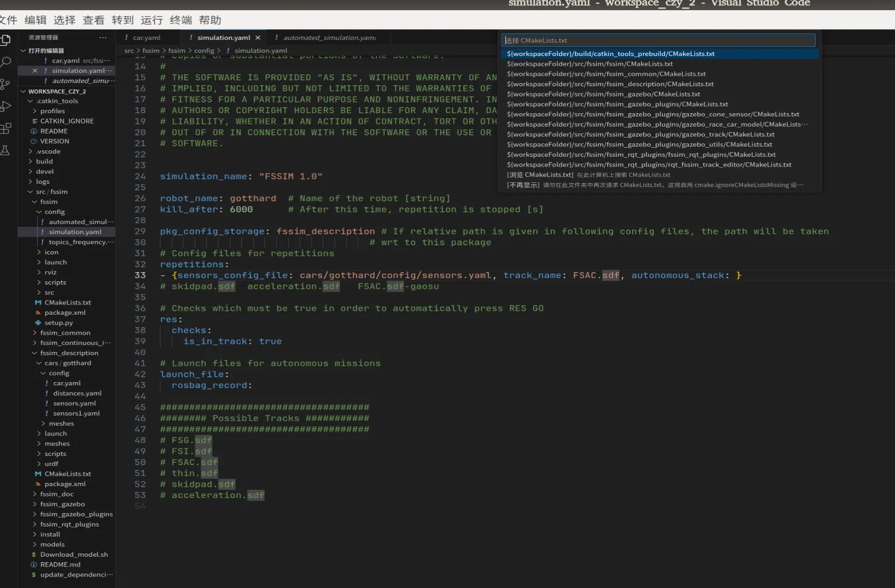
Task: Choose the 不再显示 option in picker
Action: tap(524, 185)
